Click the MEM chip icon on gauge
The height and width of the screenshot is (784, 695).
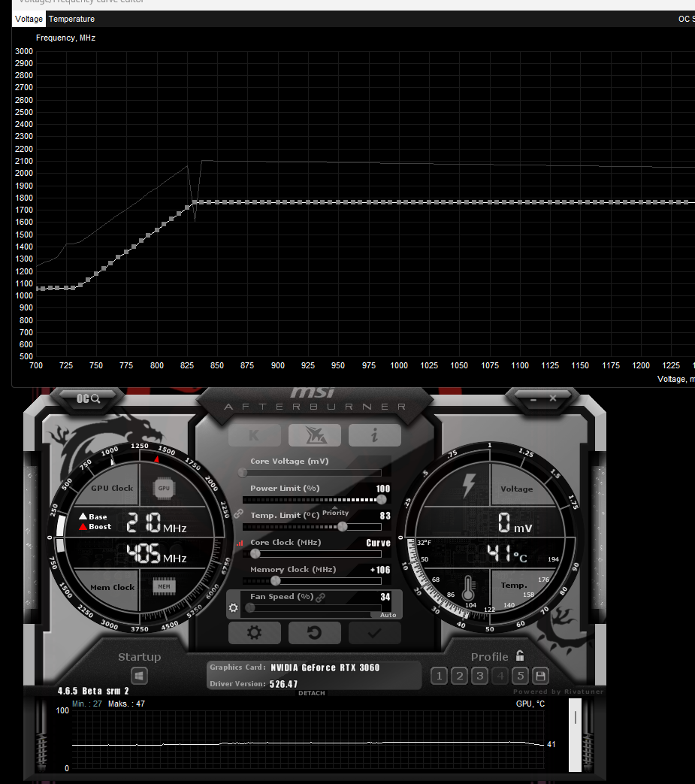[164, 586]
